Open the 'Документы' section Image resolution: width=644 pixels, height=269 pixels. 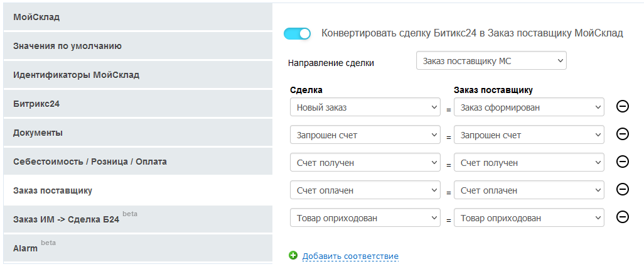(x=137, y=133)
